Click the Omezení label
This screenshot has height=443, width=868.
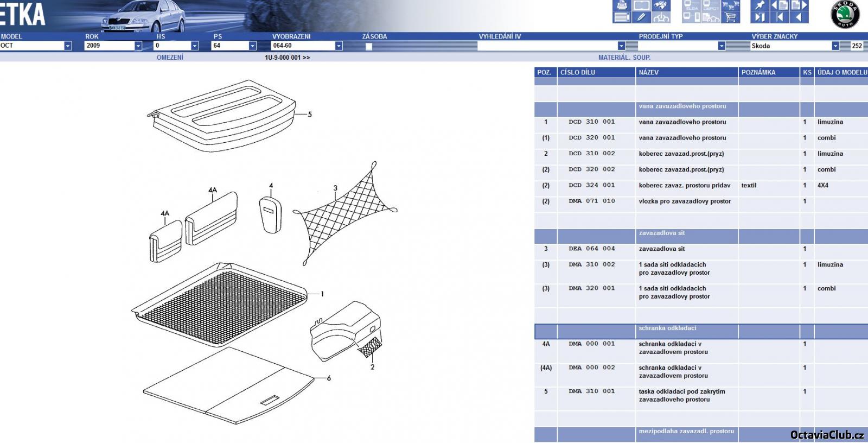tap(170, 58)
